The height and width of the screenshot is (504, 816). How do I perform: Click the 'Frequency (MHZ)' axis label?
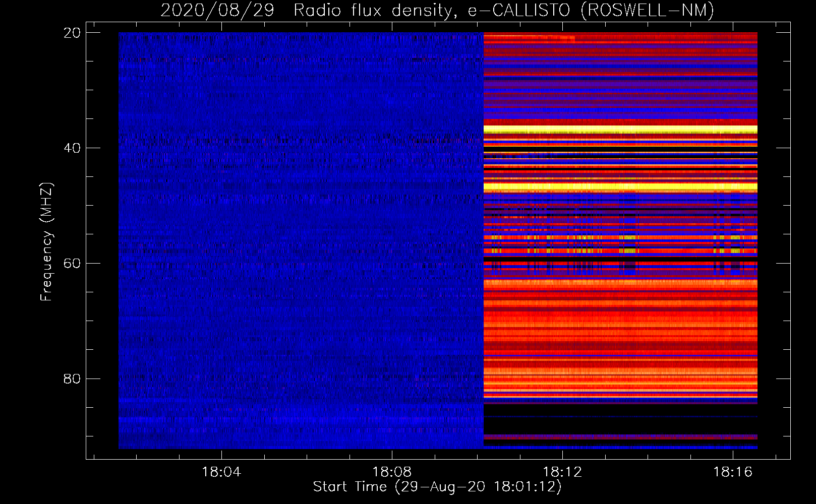pos(46,242)
